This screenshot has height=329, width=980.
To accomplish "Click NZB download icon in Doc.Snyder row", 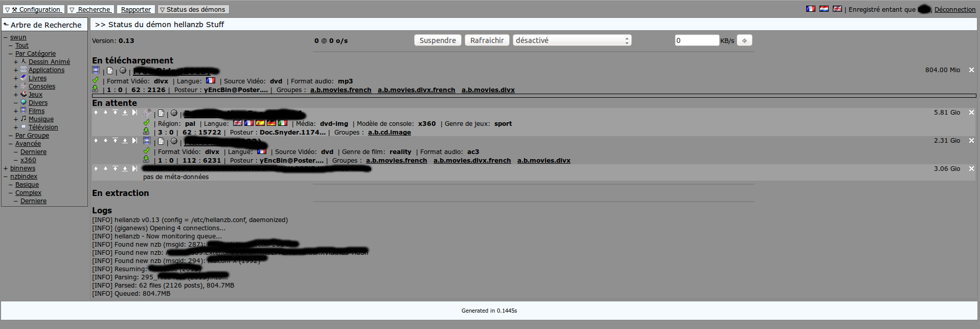I will click(x=146, y=131).
